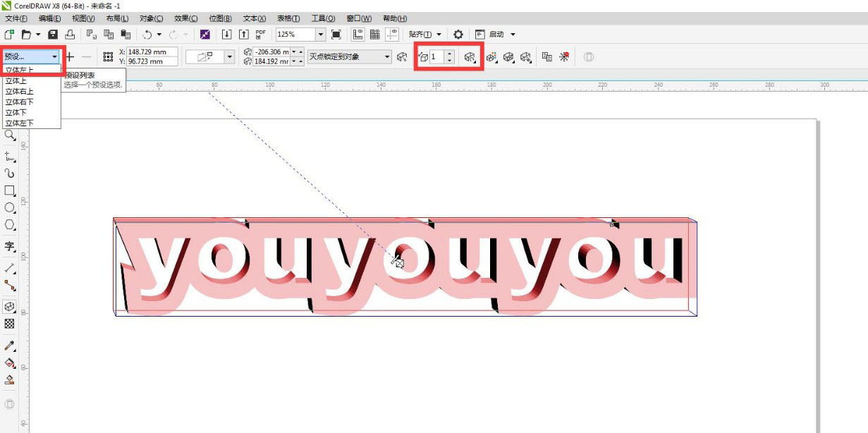
Task: Expand the 125% zoom level dropdown
Action: 321,35
